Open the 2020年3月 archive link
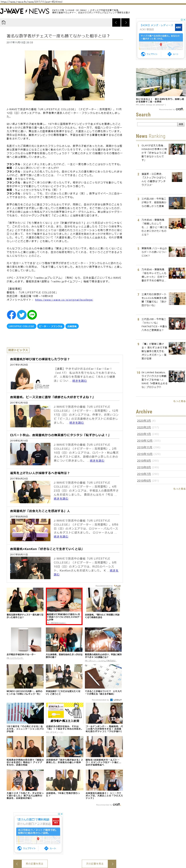This screenshot has width=186, height=868. click(x=144, y=421)
